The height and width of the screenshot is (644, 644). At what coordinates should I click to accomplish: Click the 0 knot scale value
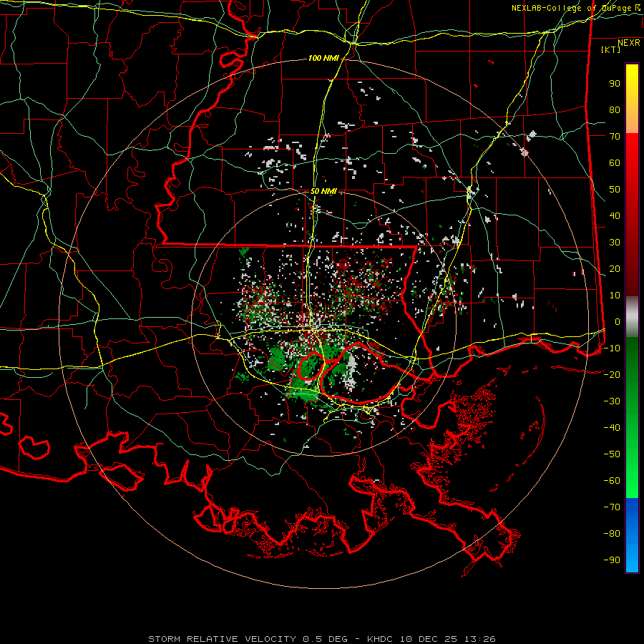point(618,322)
